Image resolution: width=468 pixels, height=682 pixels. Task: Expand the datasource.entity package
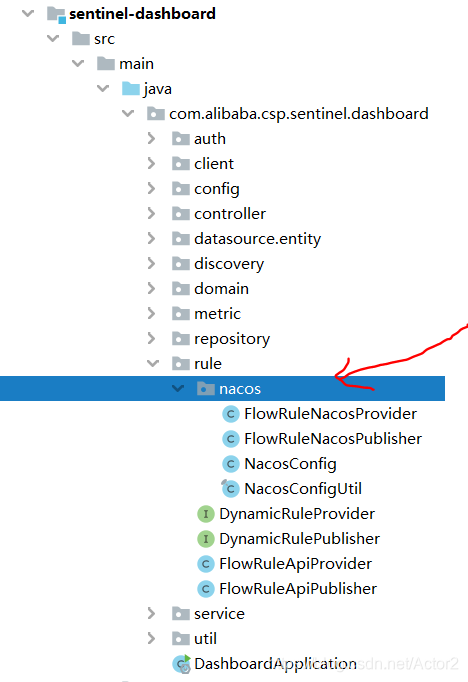pos(151,238)
